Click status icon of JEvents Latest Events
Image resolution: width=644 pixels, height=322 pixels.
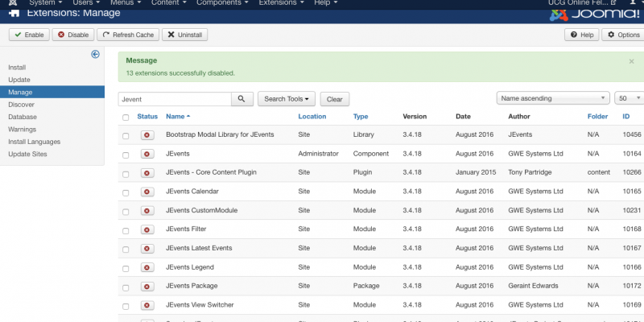point(147,249)
